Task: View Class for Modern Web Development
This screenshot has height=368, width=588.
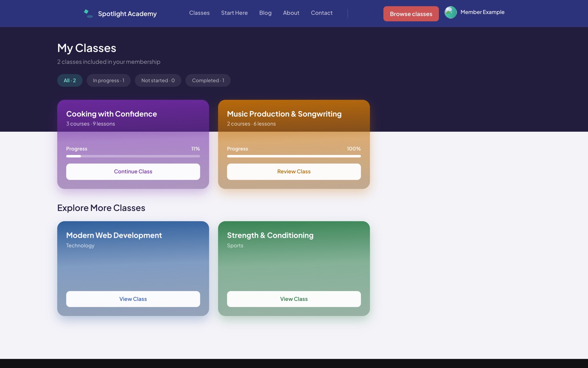Action: tap(133, 299)
